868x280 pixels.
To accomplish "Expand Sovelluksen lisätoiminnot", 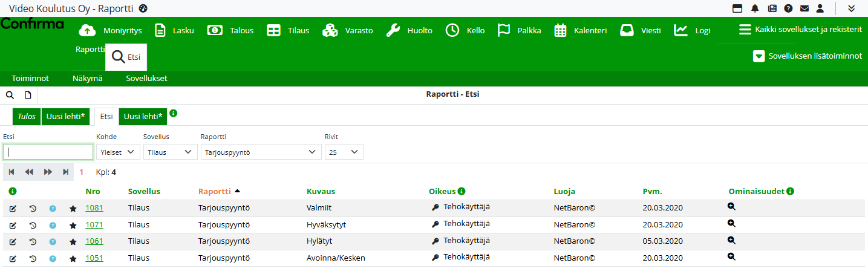I will (808, 56).
